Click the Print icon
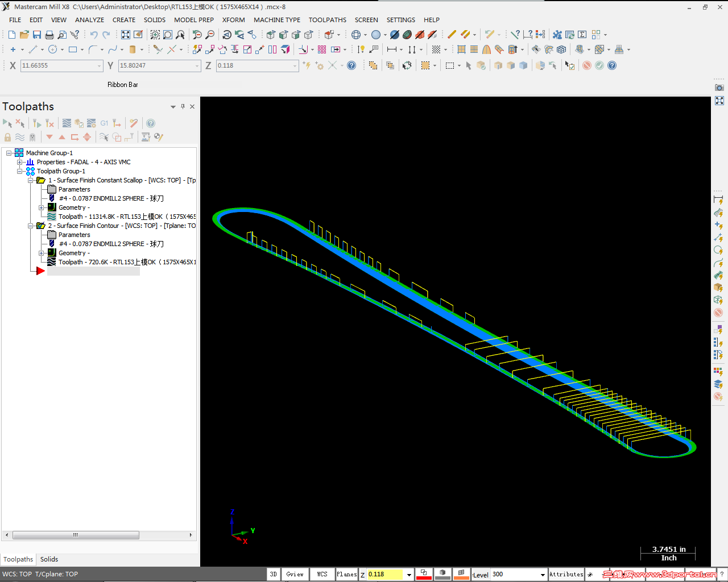This screenshot has width=728, height=582. 49,35
